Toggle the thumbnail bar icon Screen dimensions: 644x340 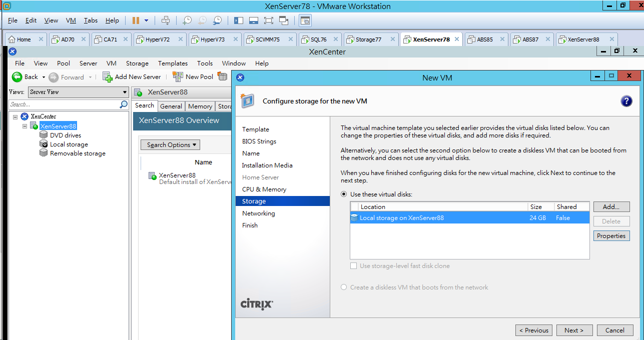coord(254,20)
